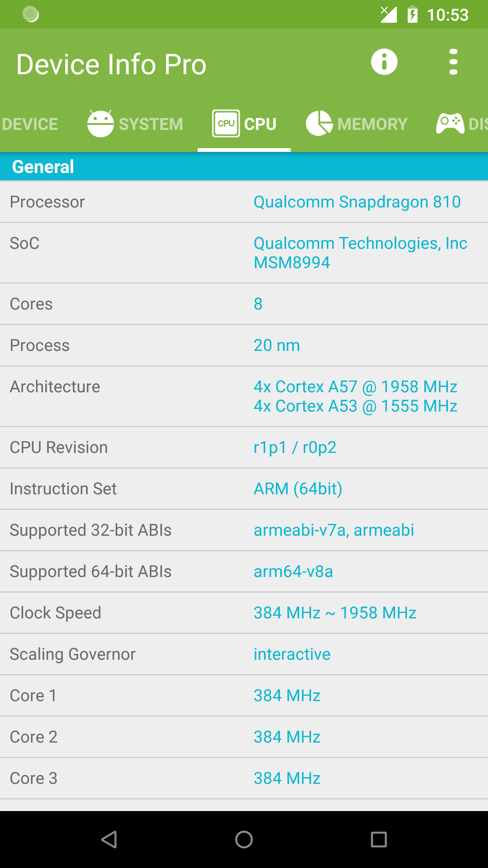
Task: Tap the Clock Speed row
Action: 244,613
